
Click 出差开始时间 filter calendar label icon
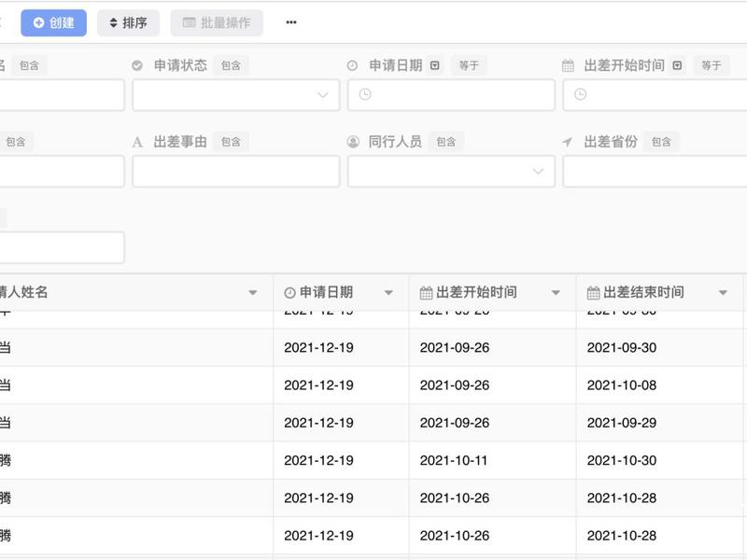568,65
